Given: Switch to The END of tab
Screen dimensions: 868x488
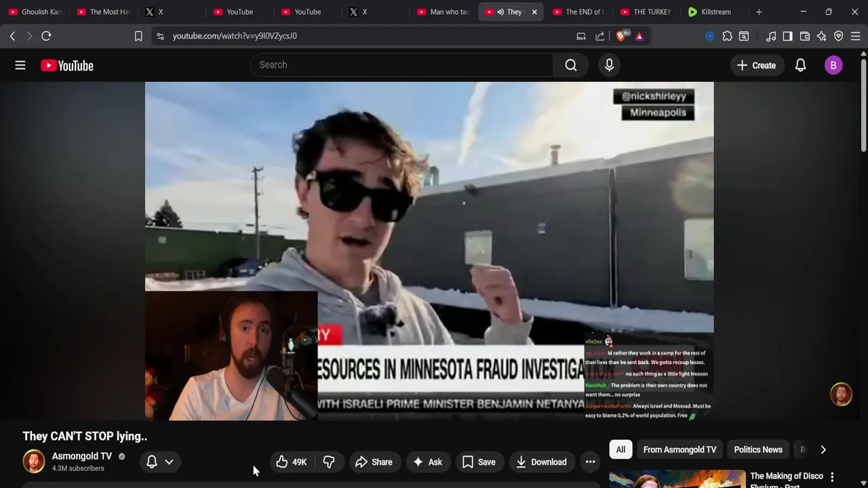Looking at the screenshot, I should [578, 12].
